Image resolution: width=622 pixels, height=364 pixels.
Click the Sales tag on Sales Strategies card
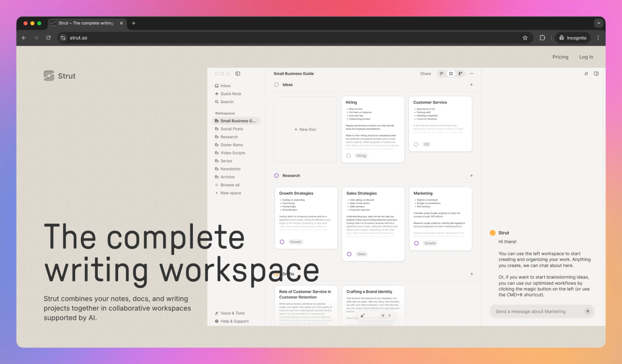(361, 254)
